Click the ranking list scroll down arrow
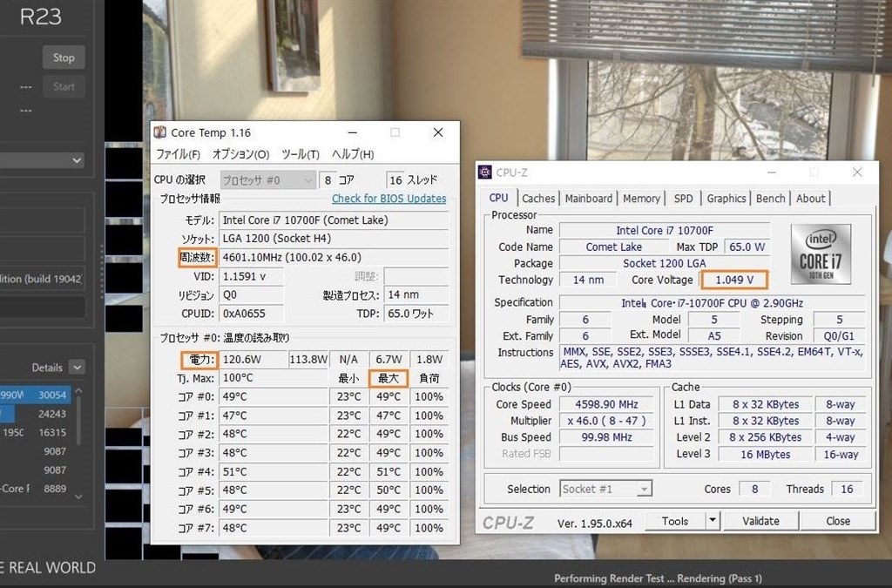 [78, 497]
